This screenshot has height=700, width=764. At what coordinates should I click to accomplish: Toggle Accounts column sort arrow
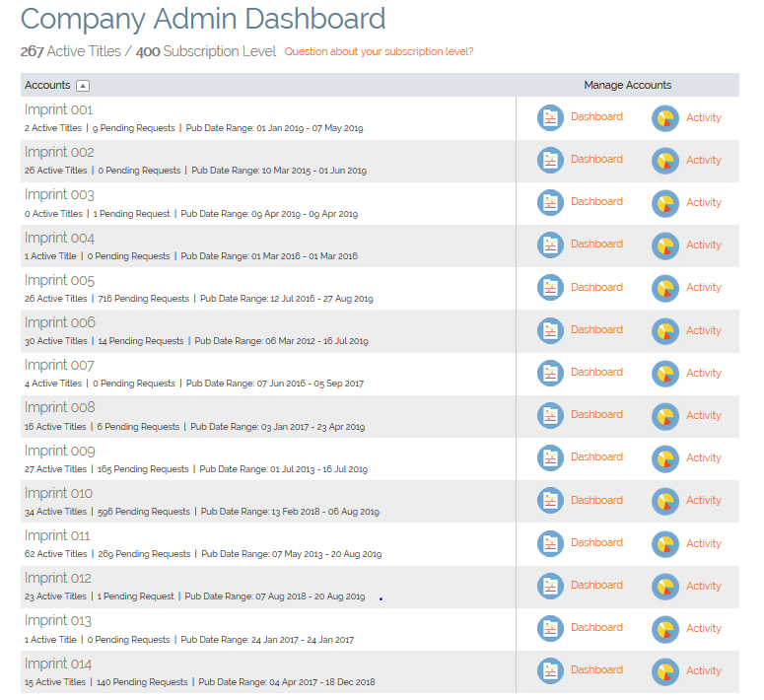[x=83, y=86]
